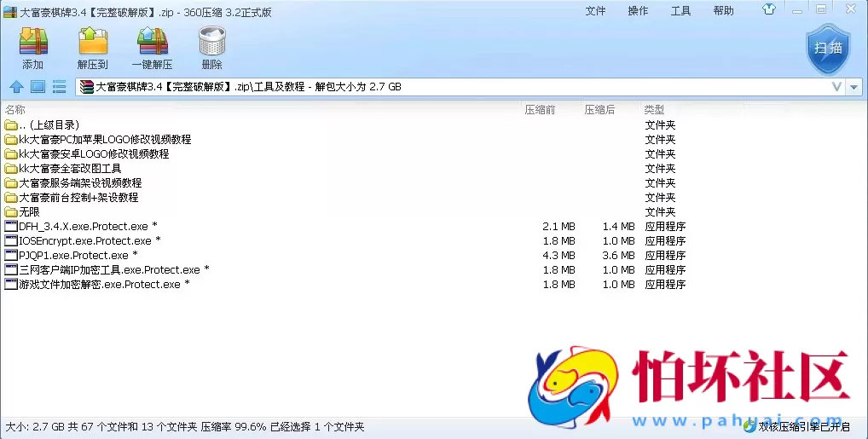Click 双核压缩引擎已开启 status text
This screenshot has height=439, width=868.
click(x=804, y=427)
